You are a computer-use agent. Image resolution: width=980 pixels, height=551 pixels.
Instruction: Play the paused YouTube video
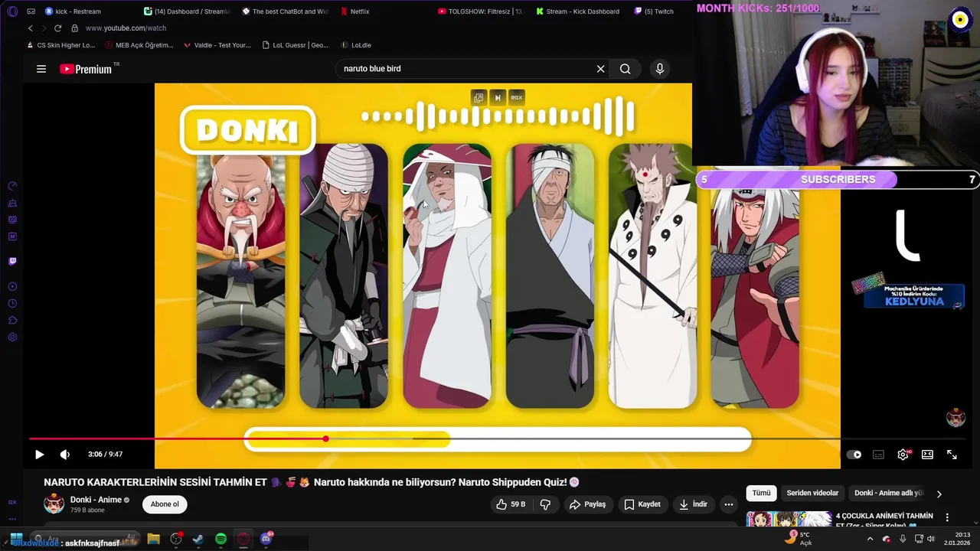(x=40, y=455)
